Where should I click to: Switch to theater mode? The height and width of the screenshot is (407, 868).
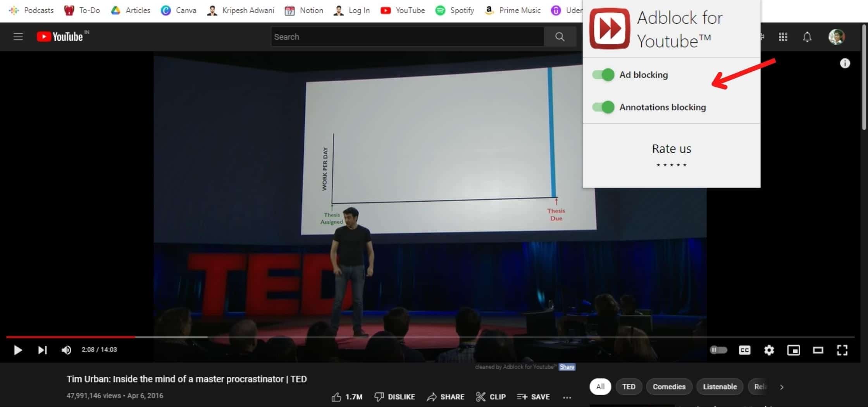coord(818,350)
